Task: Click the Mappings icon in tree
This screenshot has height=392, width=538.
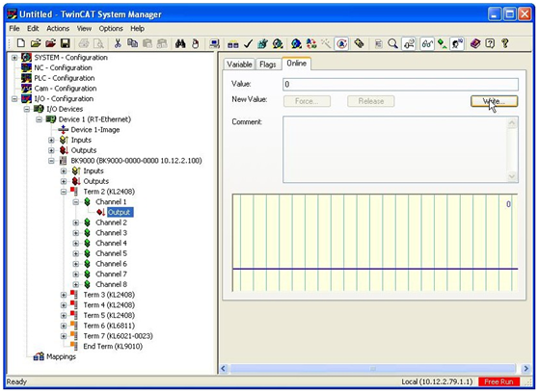Action: point(39,356)
